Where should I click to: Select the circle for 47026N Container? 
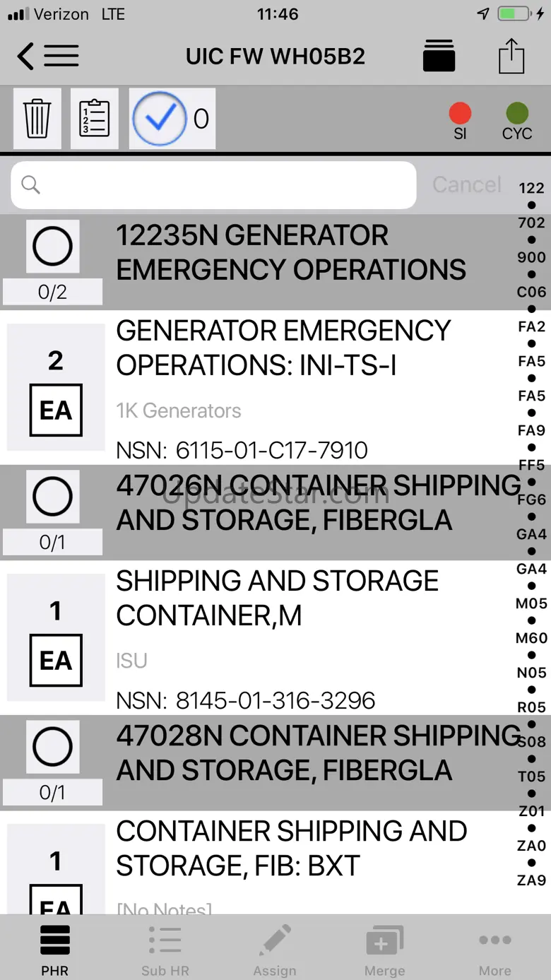coord(52,497)
